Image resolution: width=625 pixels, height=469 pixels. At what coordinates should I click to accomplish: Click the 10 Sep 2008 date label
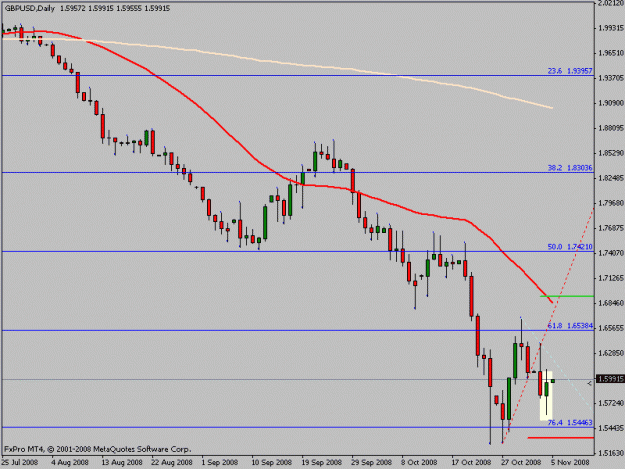(x=271, y=462)
